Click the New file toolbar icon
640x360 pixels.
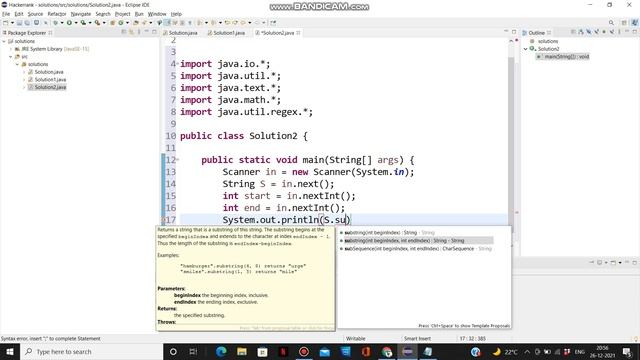(x=6, y=23)
